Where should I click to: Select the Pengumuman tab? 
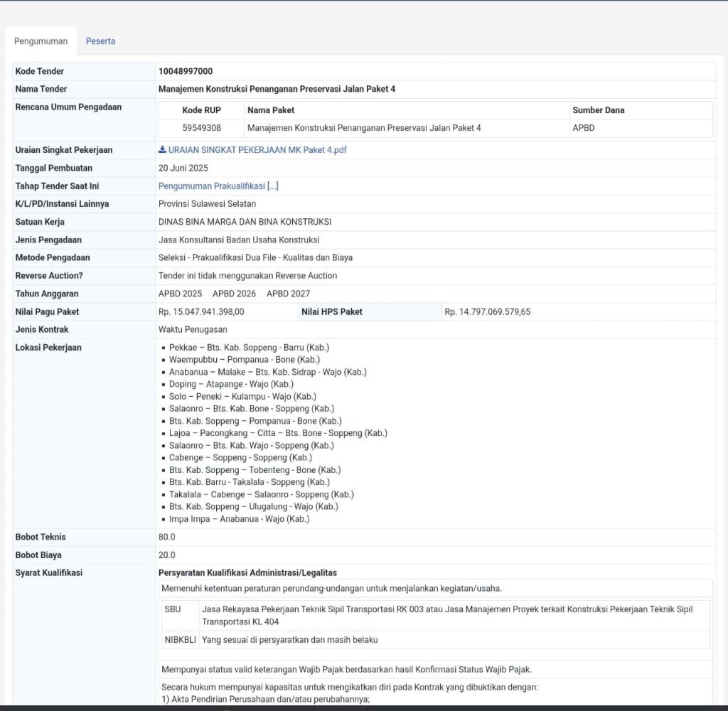tap(41, 41)
